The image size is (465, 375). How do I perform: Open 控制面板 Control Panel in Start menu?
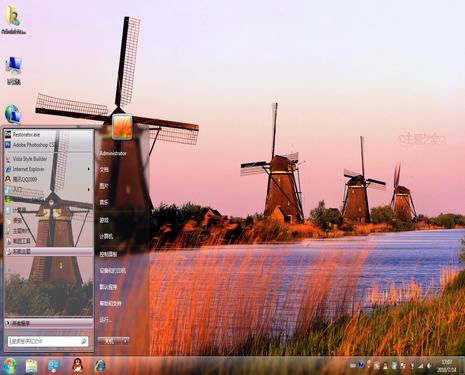click(x=108, y=254)
